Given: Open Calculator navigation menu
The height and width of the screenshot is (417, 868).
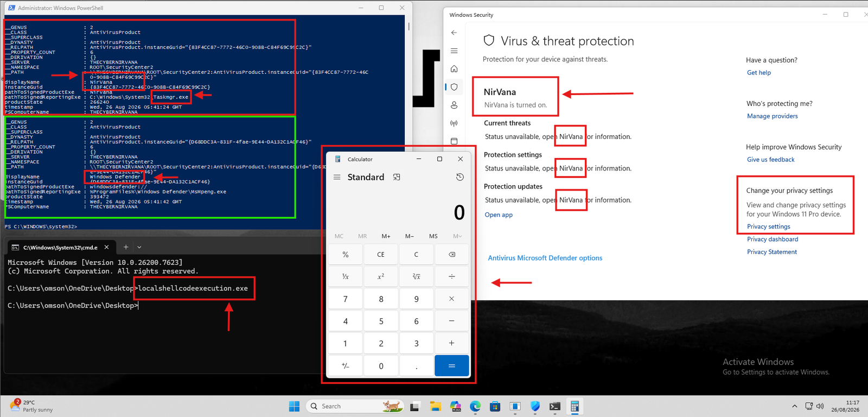Looking at the screenshot, I should click(x=337, y=177).
